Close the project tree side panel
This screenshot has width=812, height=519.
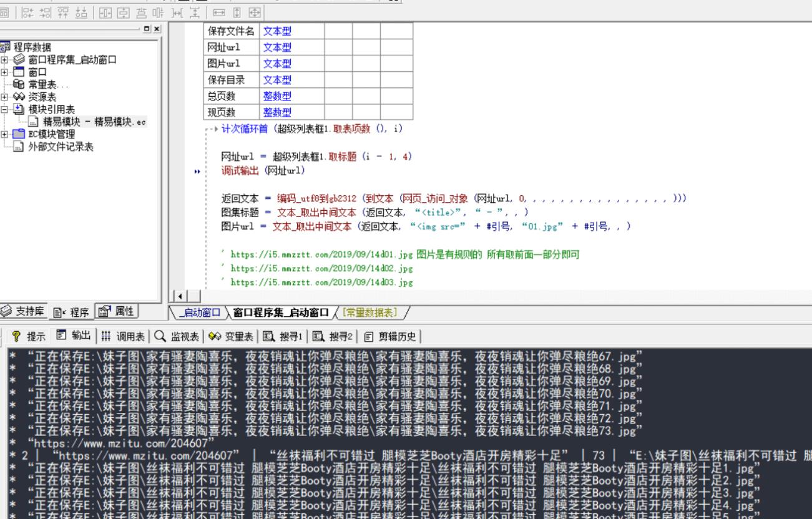click(157, 29)
